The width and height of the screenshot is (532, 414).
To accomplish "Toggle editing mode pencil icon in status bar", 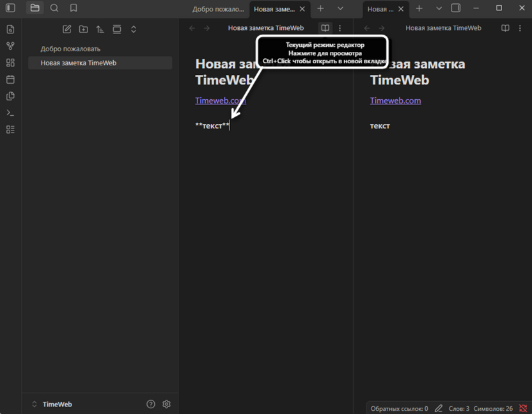I will (439, 408).
